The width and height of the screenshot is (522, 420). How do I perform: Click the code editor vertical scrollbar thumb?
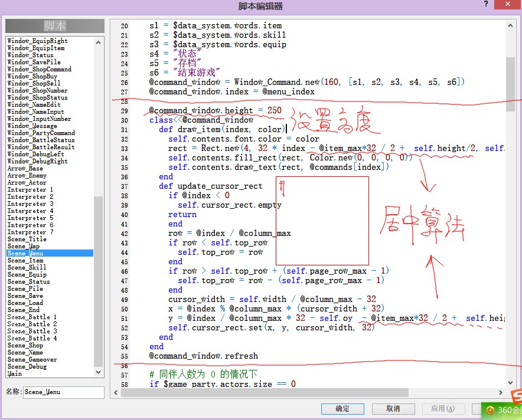pyautogui.click(x=510, y=84)
